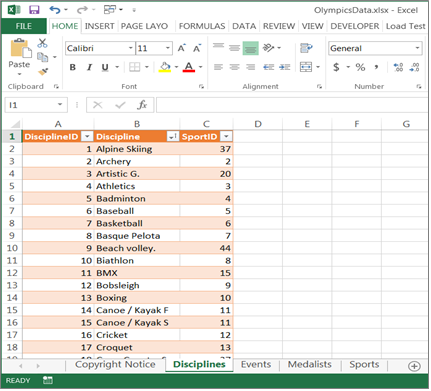Cancel formula entry X icon
Image resolution: width=431 pixels, height=391 pixels.
pos(97,105)
